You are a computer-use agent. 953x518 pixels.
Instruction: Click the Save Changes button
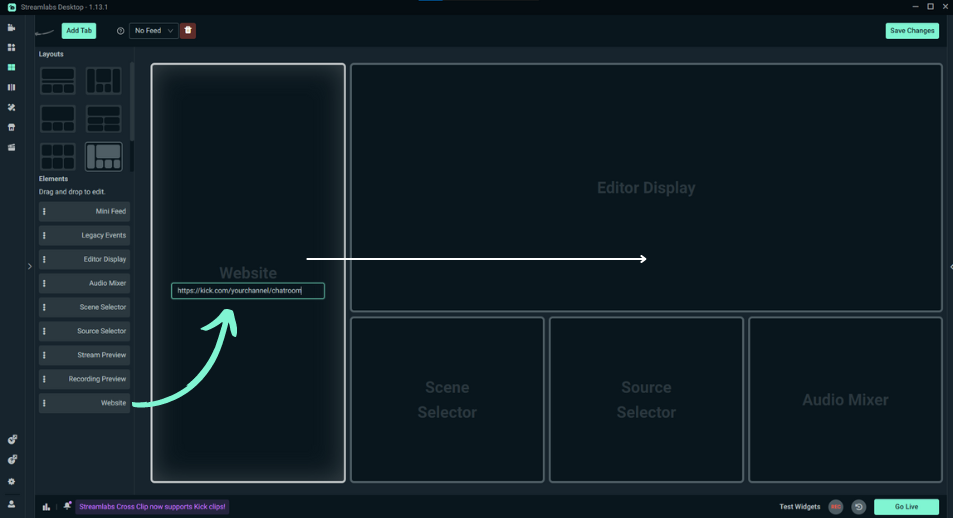click(912, 30)
